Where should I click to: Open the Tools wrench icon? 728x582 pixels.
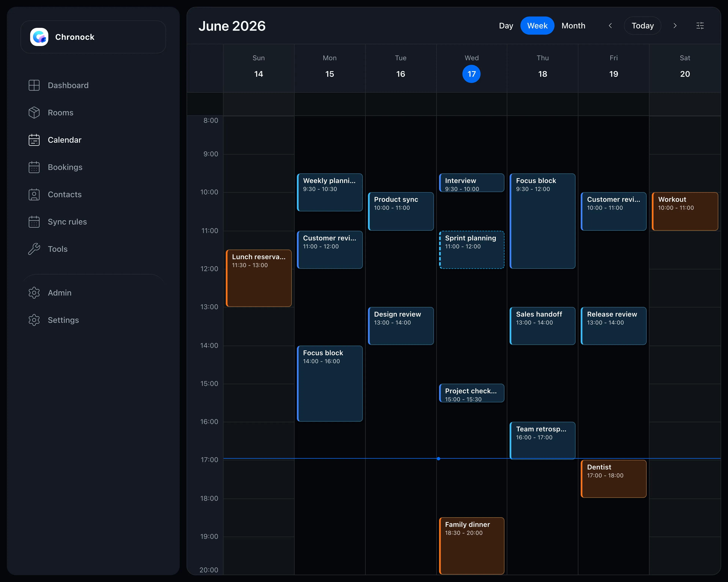pyautogui.click(x=34, y=249)
